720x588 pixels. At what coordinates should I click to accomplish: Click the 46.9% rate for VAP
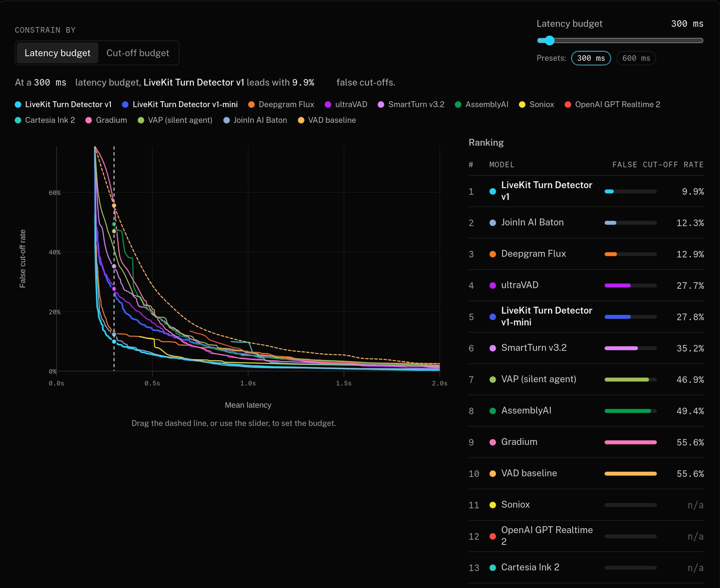(690, 380)
